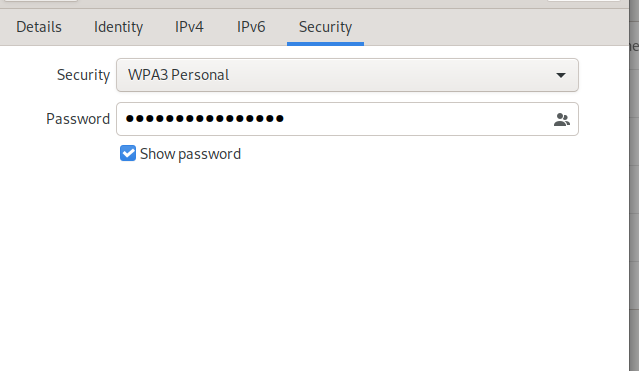Click the blue underline beneath Security tab
Viewport: 639px width, 371px height.
coord(325,44)
